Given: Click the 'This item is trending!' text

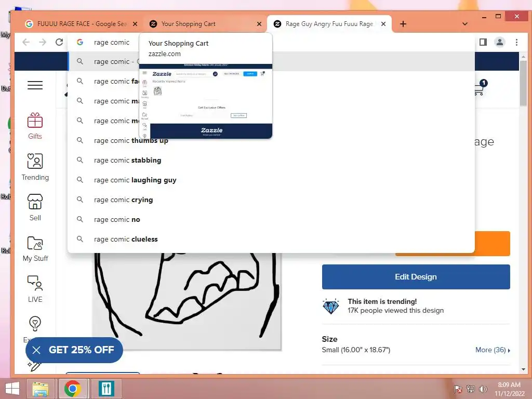Looking at the screenshot, I should coord(382,301).
